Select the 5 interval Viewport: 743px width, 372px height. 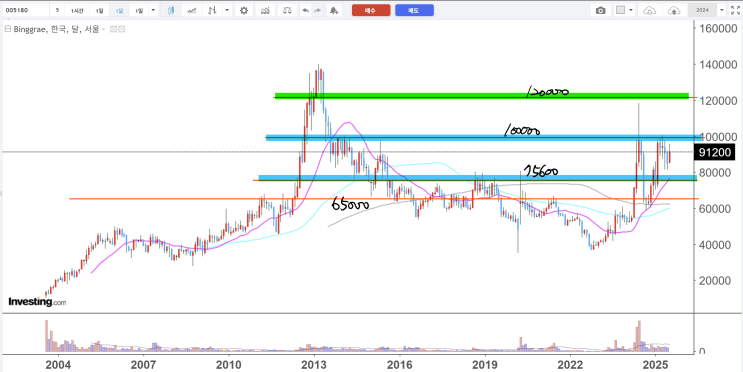pyautogui.click(x=57, y=10)
